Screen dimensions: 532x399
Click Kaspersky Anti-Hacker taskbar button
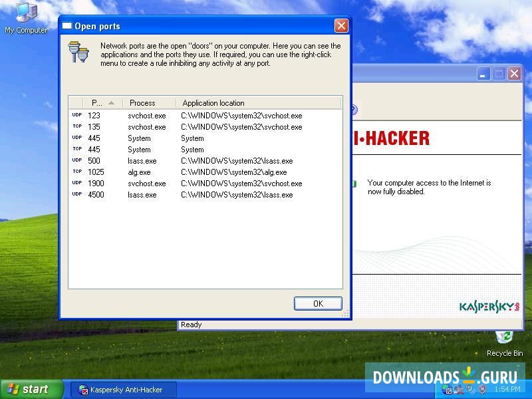[x=124, y=390]
